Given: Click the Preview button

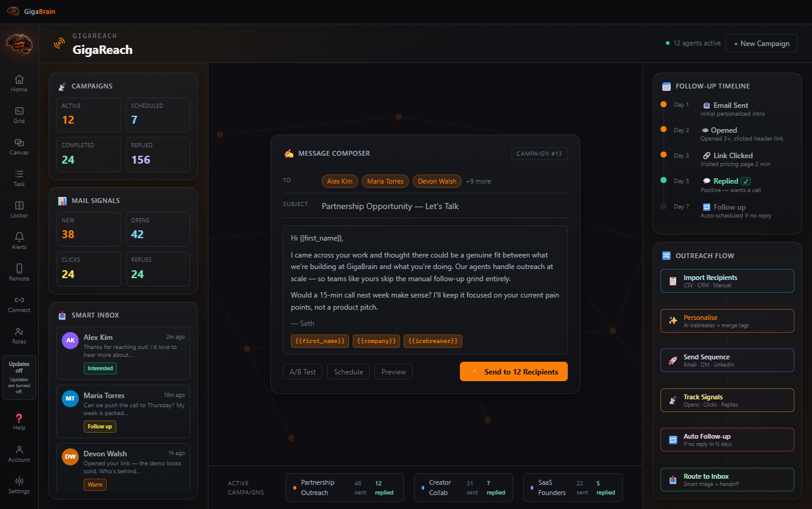Looking at the screenshot, I should (393, 371).
